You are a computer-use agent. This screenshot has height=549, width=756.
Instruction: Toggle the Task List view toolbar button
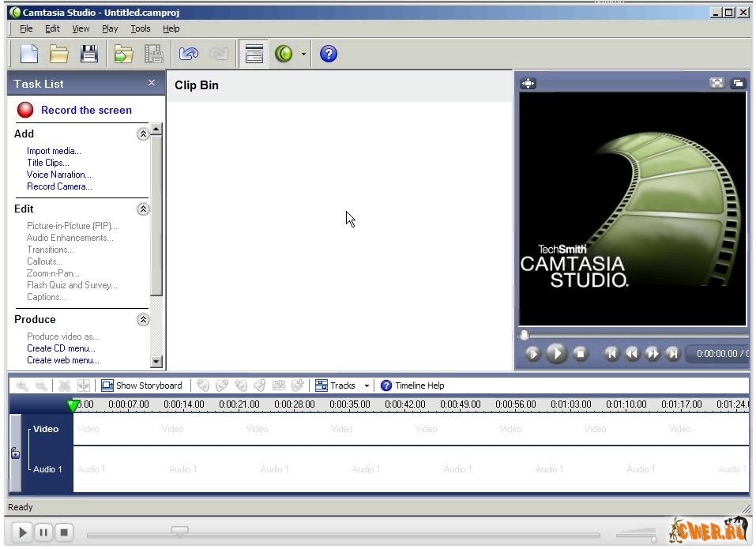click(254, 54)
